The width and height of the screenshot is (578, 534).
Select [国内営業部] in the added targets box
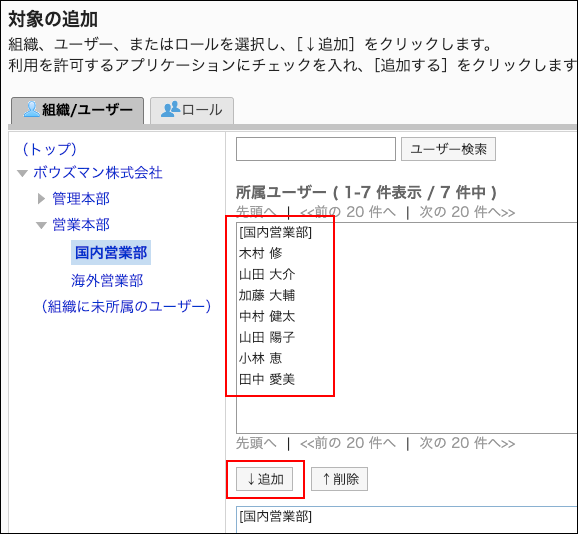pos(275,516)
